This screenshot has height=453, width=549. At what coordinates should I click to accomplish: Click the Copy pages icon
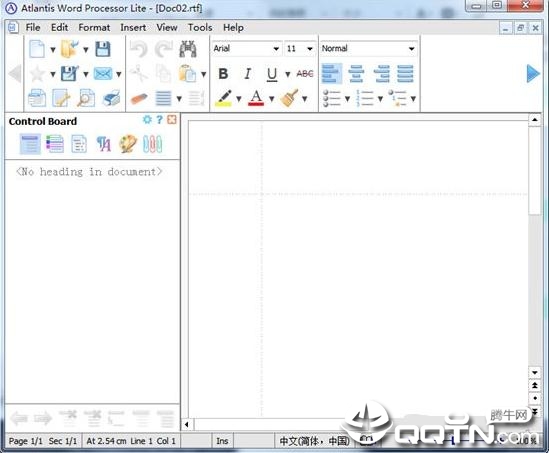coord(163,74)
